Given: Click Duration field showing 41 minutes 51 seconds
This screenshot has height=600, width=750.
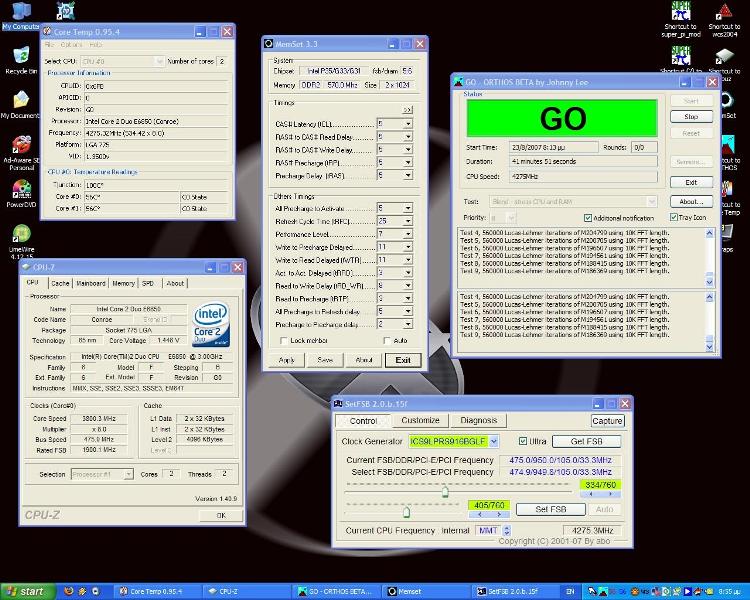Looking at the screenshot, I should [583, 161].
